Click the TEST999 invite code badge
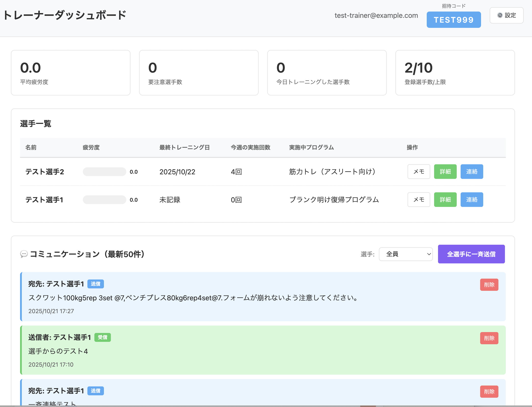 (x=453, y=20)
